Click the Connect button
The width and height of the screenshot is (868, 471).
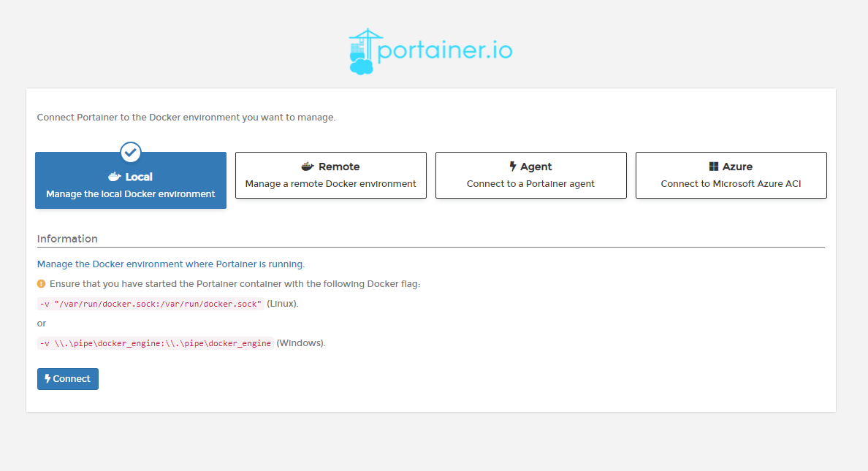[x=67, y=378]
